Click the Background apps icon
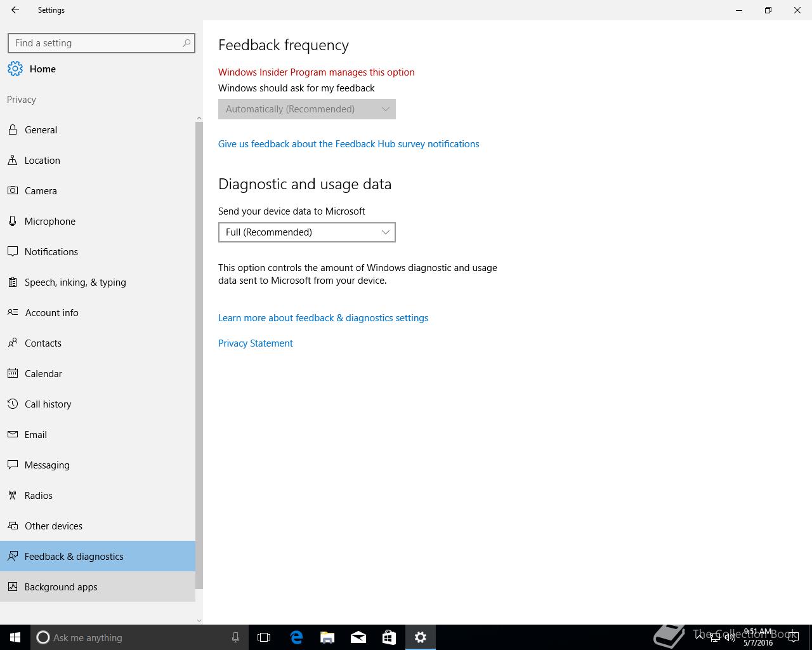Image resolution: width=812 pixels, height=650 pixels. coord(13,587)
